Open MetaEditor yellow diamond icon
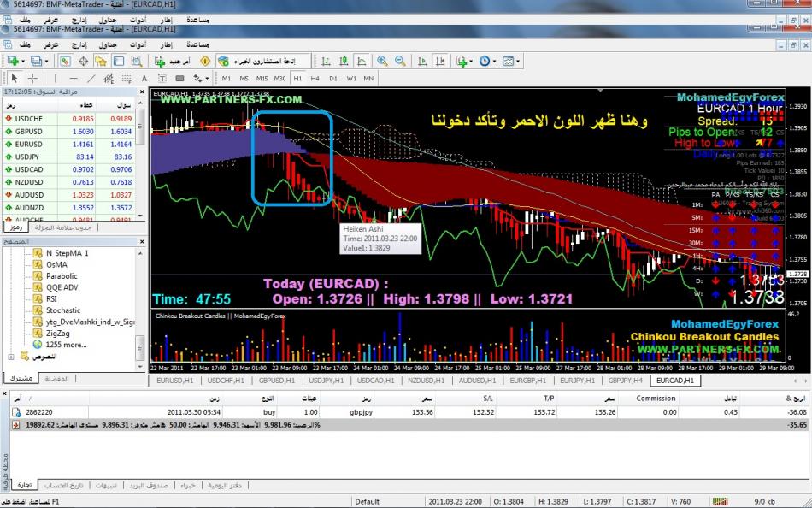Viewport: 812px width, 508px height. (205, 62)
